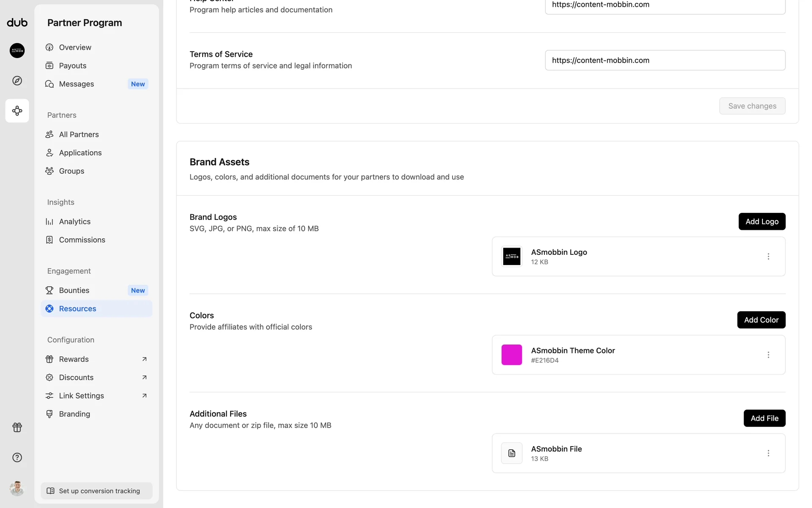Click the magenta theme color swatch
Image resolution: width=812 pixels, height=508 pixels.
point(511,355)
